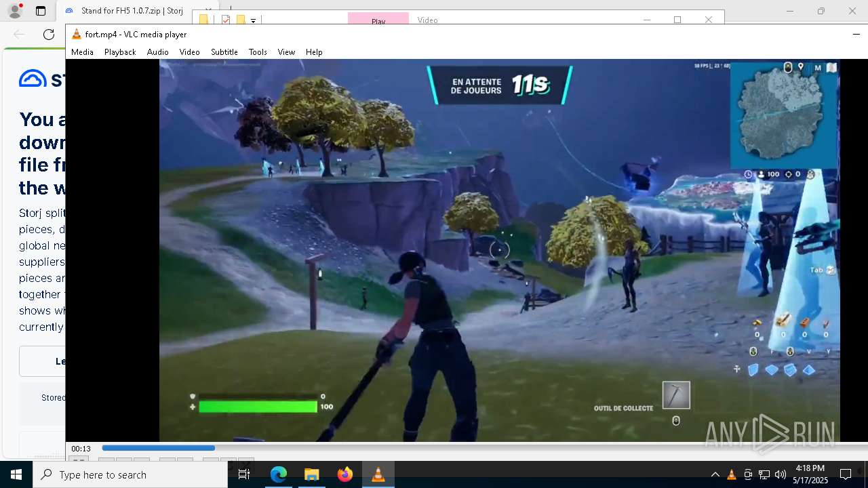The width and height of the screenshot is (868, 488).
Task: Open the Windows Start menu
Action: tap(16, 474)
